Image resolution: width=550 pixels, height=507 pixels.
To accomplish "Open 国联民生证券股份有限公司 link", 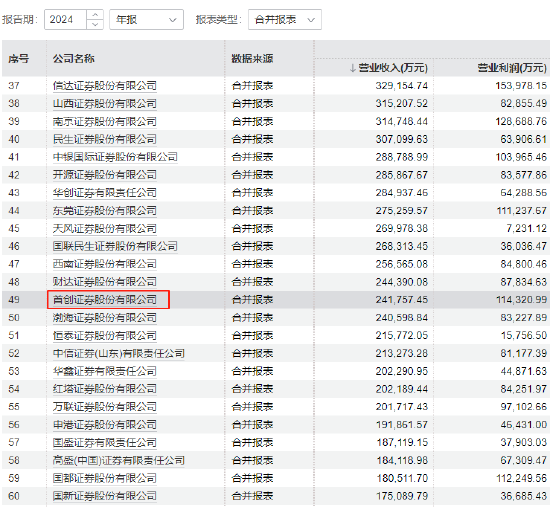I will [x=115, y=246].
